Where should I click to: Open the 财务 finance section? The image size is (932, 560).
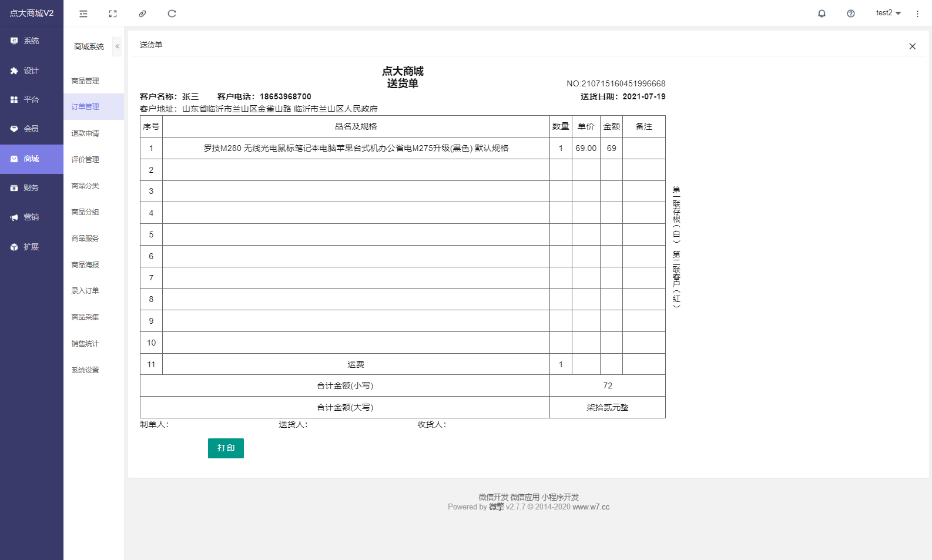coord(31,188)
